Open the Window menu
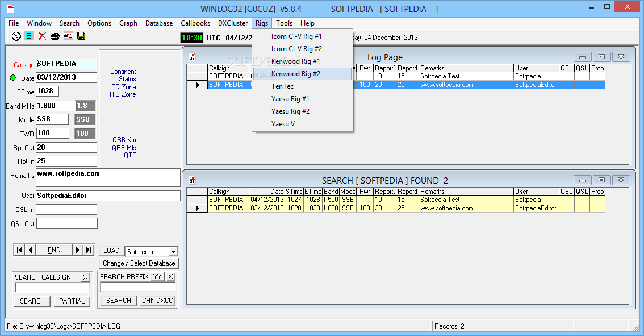 [39, 23]
